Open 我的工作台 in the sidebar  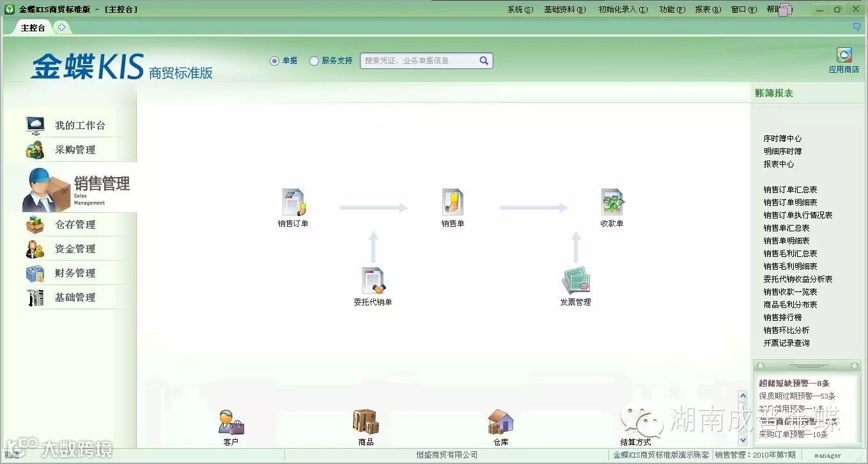pyautogui.click(x=80, y=125)
